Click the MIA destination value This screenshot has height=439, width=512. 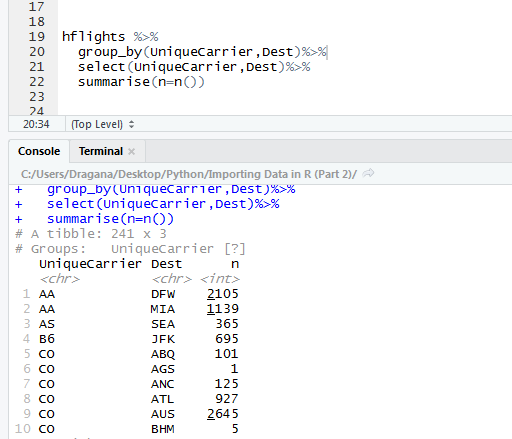point(163,309)
